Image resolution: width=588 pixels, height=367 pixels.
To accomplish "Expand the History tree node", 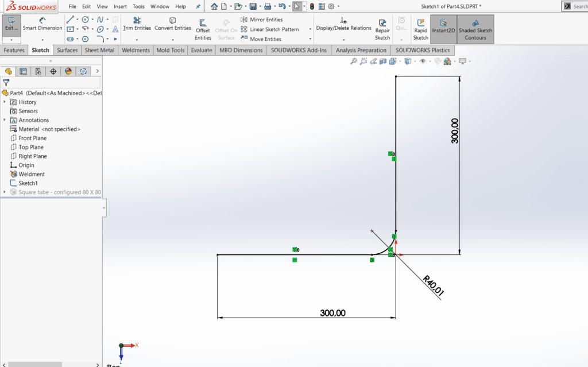I will (5, 102).
